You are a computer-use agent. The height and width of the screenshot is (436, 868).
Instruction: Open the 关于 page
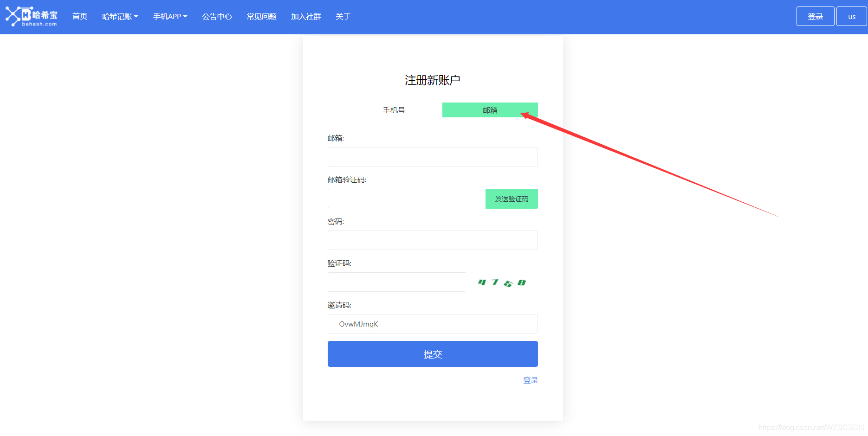tap(343, 17)
